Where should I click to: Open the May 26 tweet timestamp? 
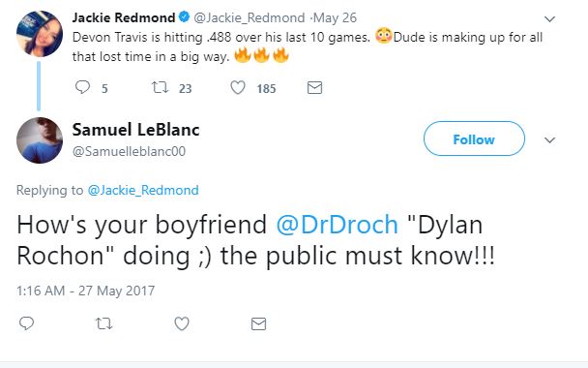tap(335, 17)
